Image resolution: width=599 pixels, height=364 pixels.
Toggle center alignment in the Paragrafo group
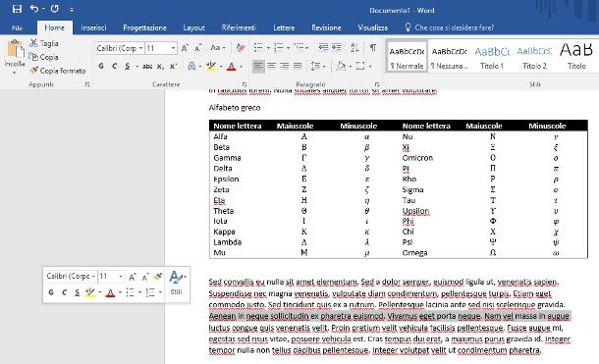(x=271, y=66)
